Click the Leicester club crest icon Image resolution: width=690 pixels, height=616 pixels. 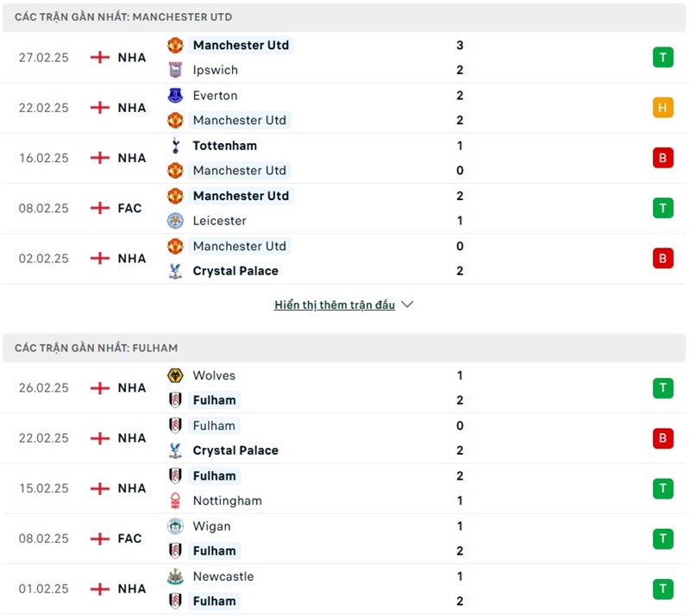click(x=175, y=221)
